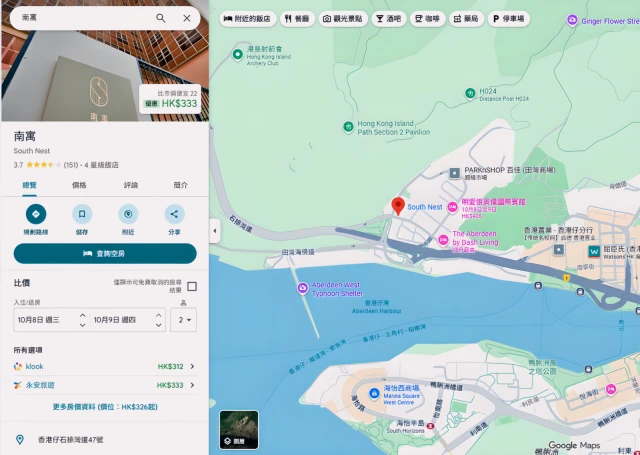Click the 海怡半島 South Horizons station icon
Screen dimensions: 640x455
coord(430,426)
